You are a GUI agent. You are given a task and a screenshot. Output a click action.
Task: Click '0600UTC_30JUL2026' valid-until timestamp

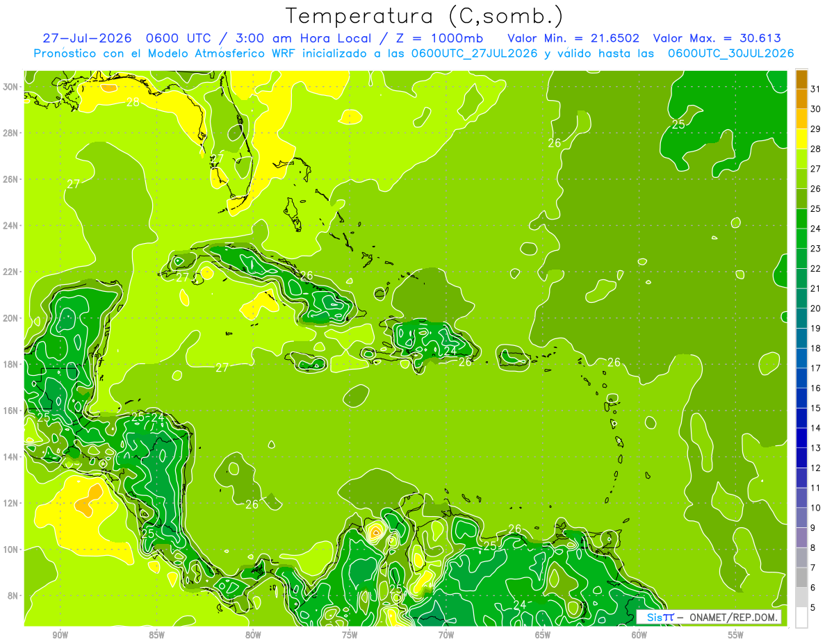730,53
